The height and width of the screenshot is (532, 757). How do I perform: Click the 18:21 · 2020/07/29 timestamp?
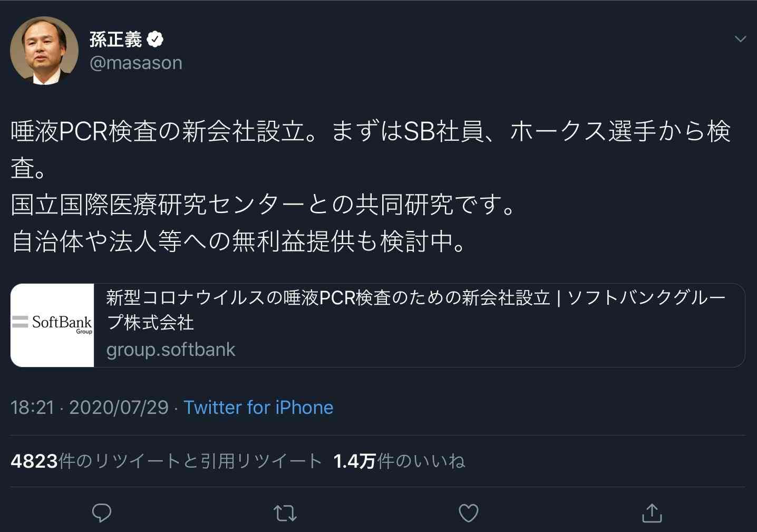[90, 408]
